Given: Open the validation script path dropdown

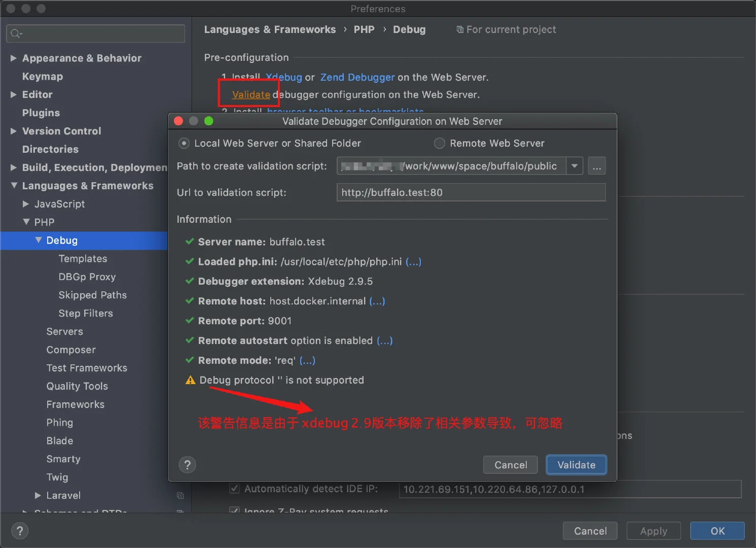Looking at the screenshot, I should (x=574, y=166).
